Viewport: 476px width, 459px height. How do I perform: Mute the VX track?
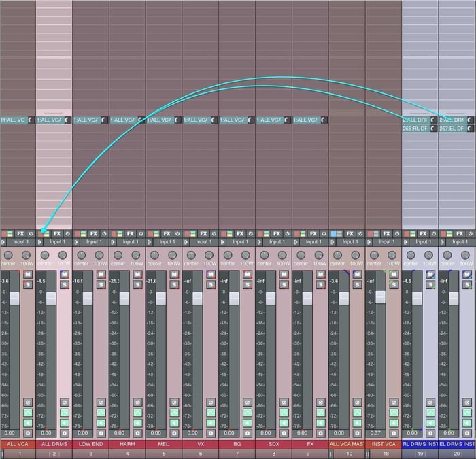(x=211, y=275)
